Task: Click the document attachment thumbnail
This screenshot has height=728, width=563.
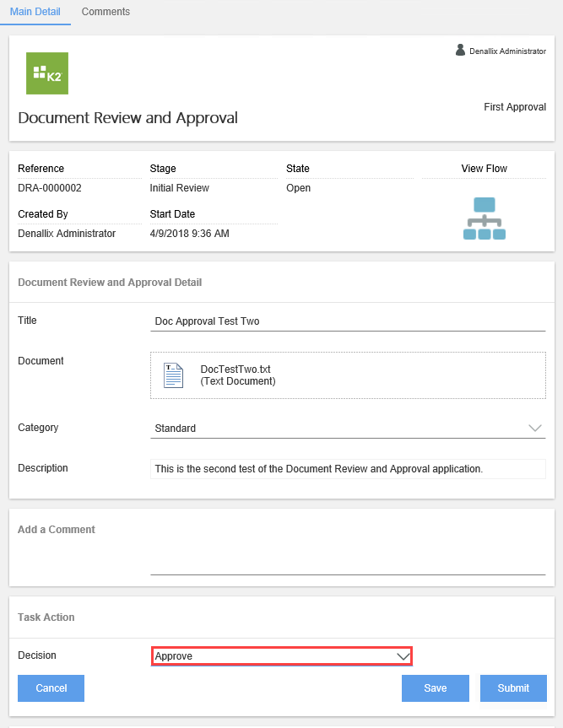Action: [x=172, y=374]
